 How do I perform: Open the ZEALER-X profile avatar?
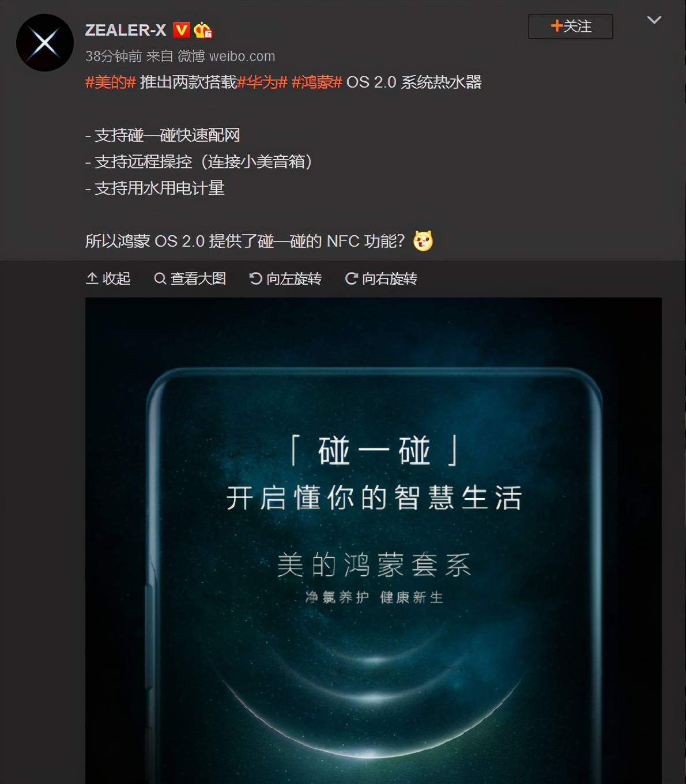coord(45,43)
